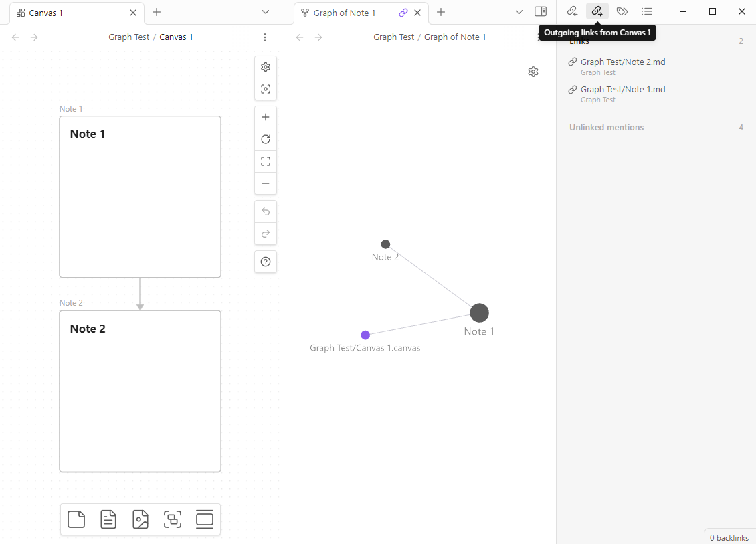
Task: Create a group on the canvas
Action: pyautogui.click(x=173, y=519)
